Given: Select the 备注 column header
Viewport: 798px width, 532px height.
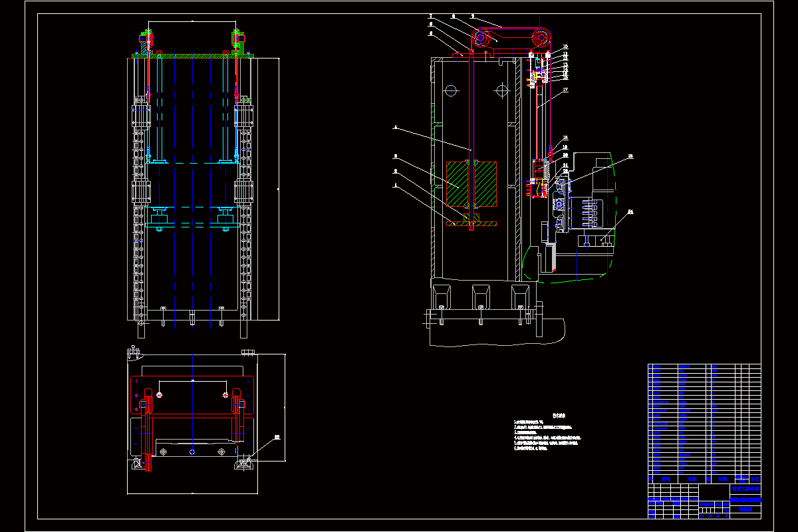Looking at the screenshot, I should coord(755,479).
